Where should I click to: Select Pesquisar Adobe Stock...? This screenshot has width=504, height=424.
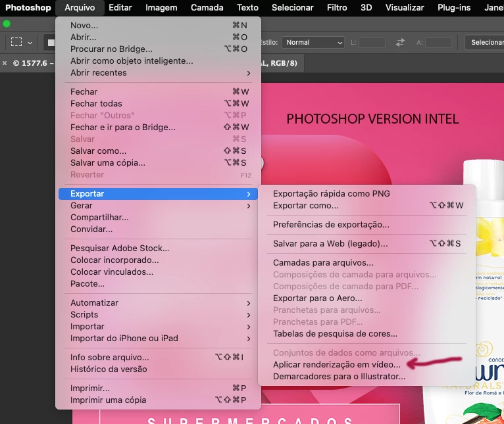tap(158, 248)
